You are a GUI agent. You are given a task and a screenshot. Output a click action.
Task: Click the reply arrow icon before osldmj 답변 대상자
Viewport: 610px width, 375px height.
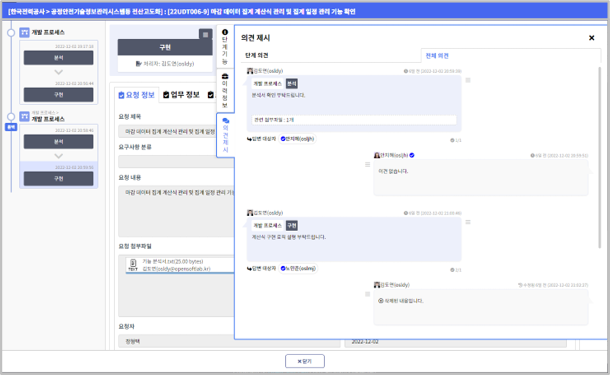pyautogui.click(x=249, y=268)
